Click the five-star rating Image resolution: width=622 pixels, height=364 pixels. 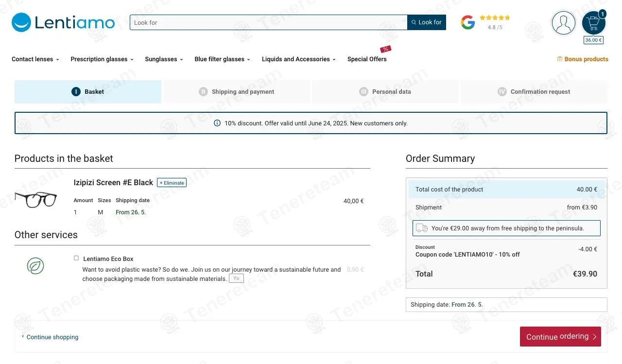pos(495,17)
